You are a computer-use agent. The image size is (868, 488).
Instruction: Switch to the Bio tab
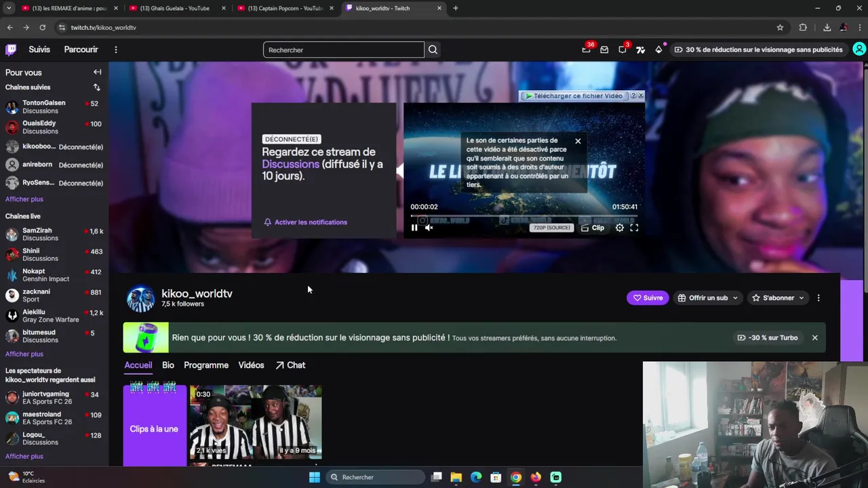[168, 365]
